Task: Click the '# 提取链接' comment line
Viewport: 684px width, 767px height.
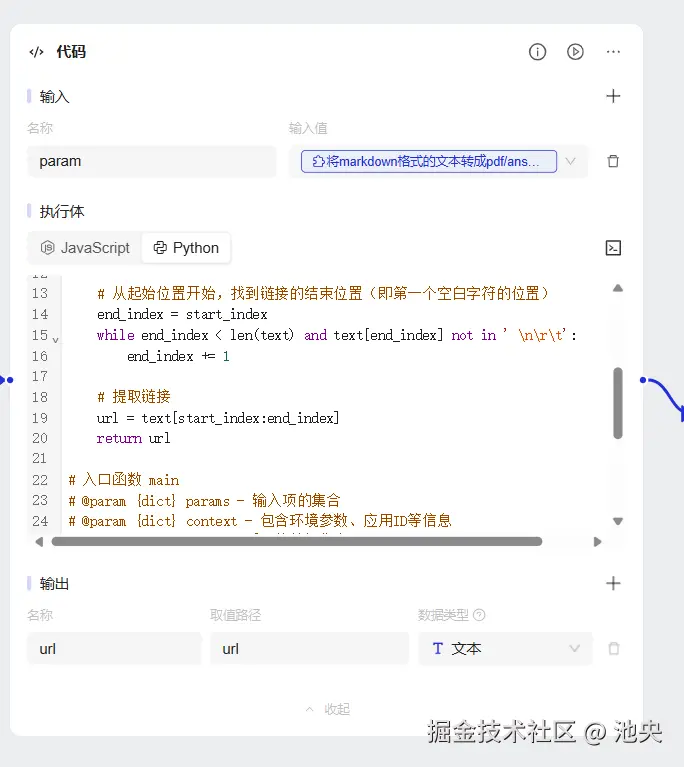Action: point(134,396)
